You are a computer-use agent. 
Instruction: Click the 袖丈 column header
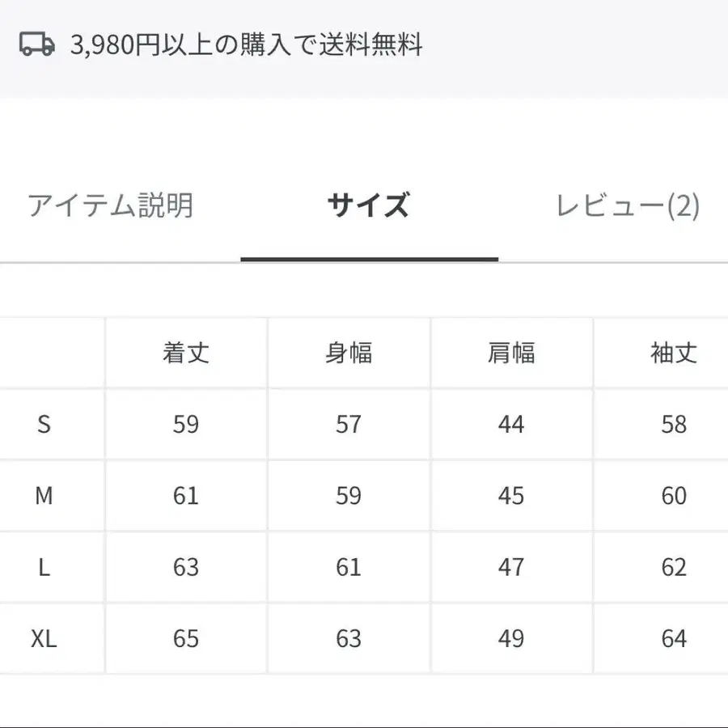[x=671, y=352]
